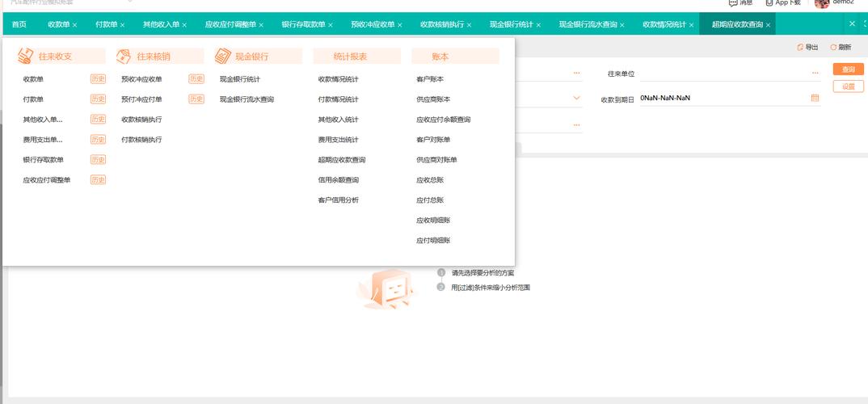The width and height of the screenshot is (868, 404).
Task: Close the 收款单 tab
Action: pyautogui.click(x=74, y=25)
